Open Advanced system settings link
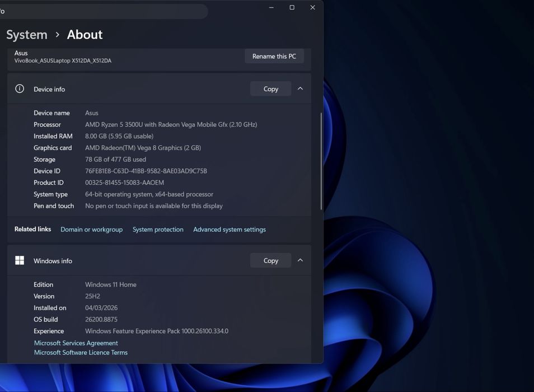The width and height of the screenshot is (534, 392). pyautogui.click(x=229, y=230)
